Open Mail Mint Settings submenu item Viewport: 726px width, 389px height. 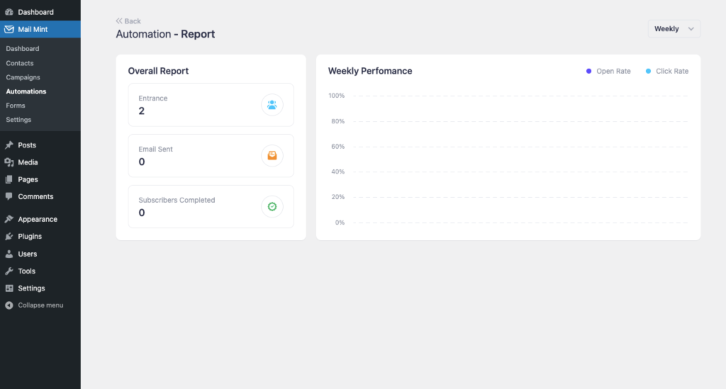click(x=19, y=119)
